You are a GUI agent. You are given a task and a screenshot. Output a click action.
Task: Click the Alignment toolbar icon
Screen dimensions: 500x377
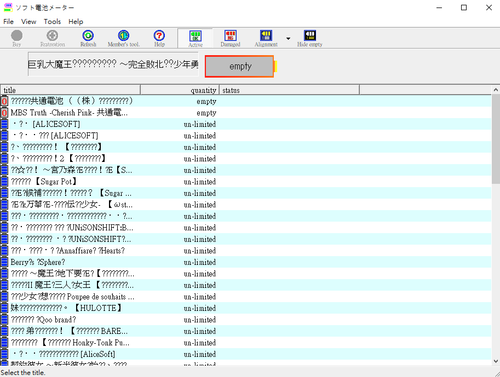click(x=266, y=38)
